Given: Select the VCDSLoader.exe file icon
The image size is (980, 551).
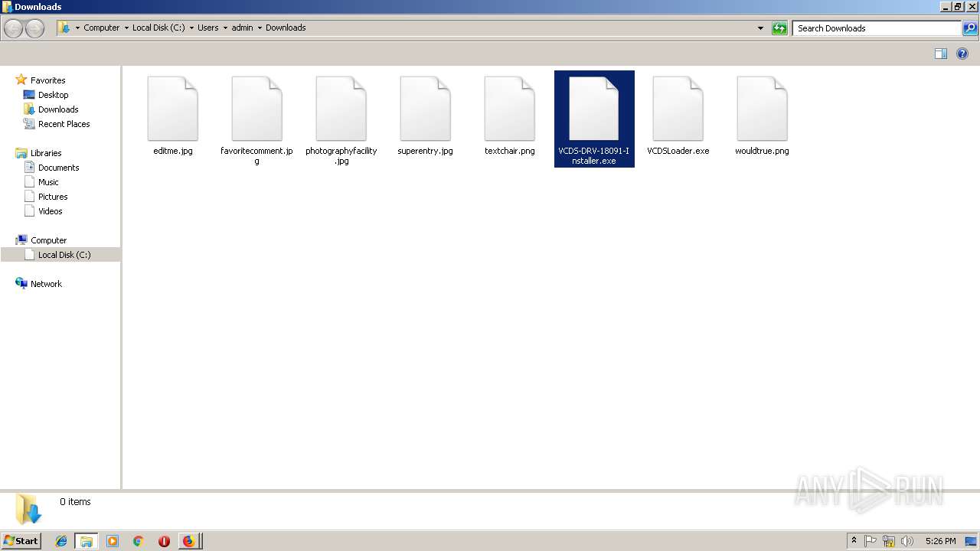Looking at the screenshot, I should [x=678, y=108].
